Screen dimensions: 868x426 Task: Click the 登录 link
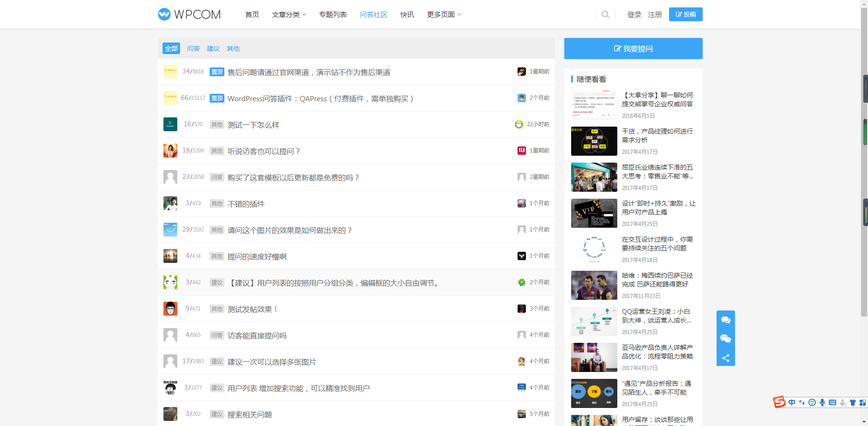click(634, 15)
